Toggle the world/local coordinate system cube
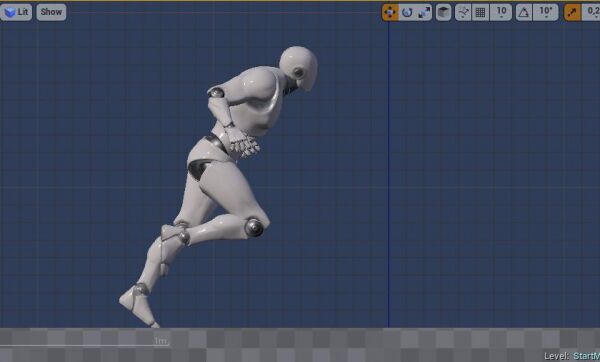 pos(443,13)
